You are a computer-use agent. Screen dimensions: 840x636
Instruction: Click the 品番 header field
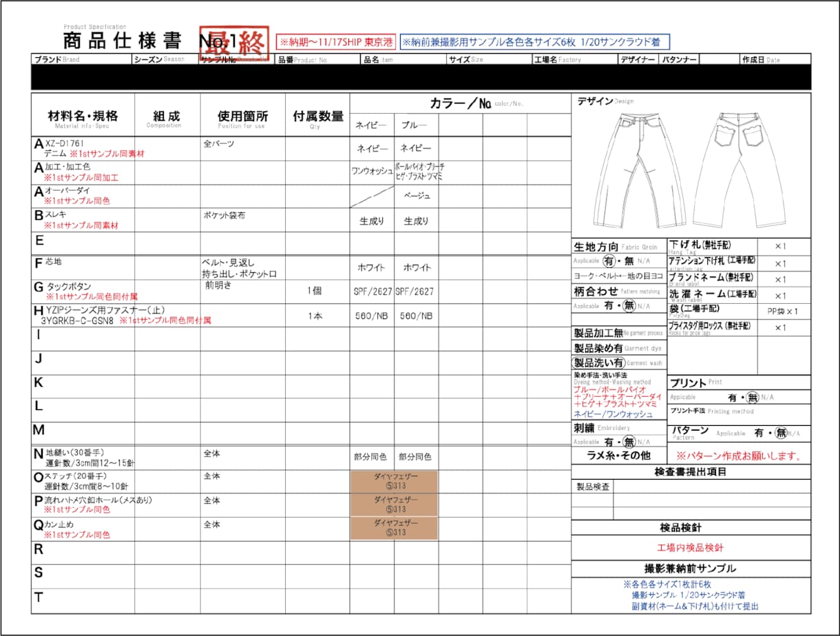click(x=318, y=59)
